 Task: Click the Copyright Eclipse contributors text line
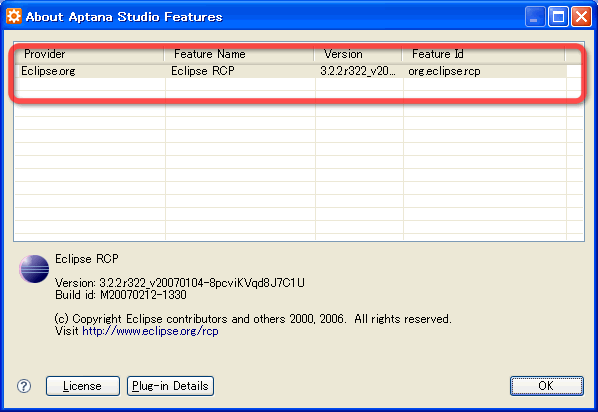pyautogui.click(x=253, y=319)
